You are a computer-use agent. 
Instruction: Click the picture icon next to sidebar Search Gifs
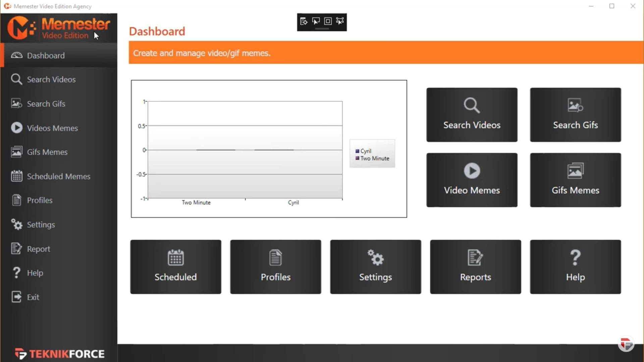(x=16, y=104)
